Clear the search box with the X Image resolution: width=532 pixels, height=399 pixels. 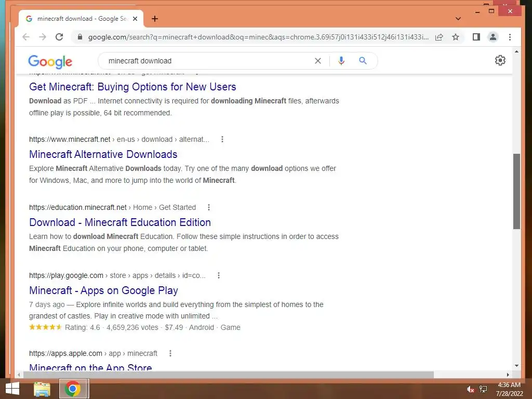tap(318, 61)
